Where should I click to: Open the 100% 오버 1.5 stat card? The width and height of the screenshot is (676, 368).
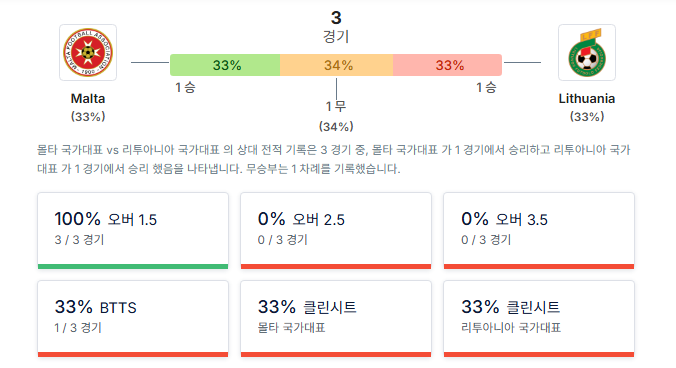tap(133, 231)
